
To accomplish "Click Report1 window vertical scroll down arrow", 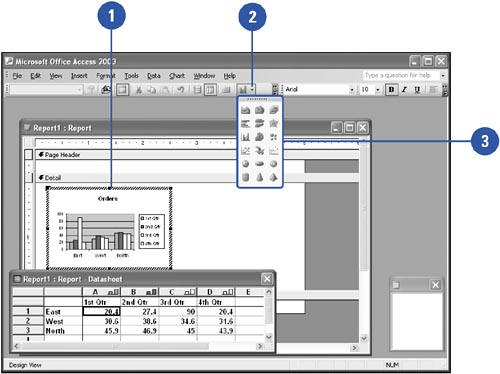I will click(x=364, y=338).
